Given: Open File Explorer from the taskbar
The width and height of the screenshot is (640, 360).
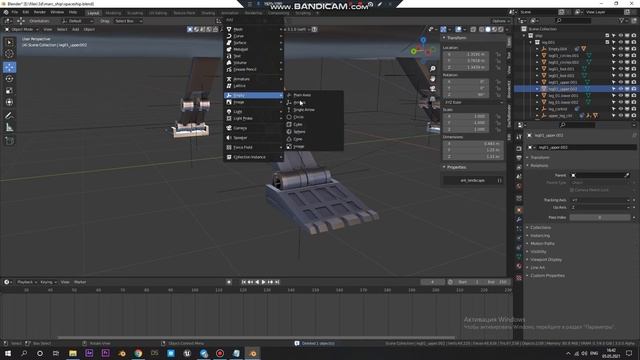Looking at the screenshot, I should 73,353.
